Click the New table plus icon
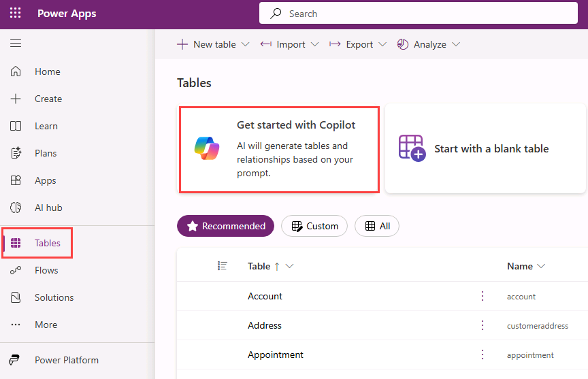Image resolution: width=588 pixels, height=379 pixels. point(182,44)
